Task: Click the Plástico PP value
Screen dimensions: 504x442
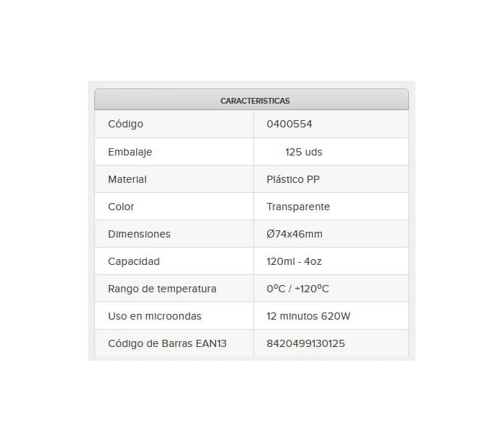Action: (293, 179)
